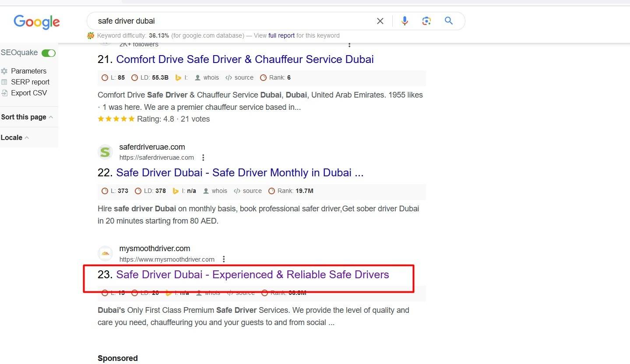Click the gear icon beside Parameters

click(x=4, y=71)
